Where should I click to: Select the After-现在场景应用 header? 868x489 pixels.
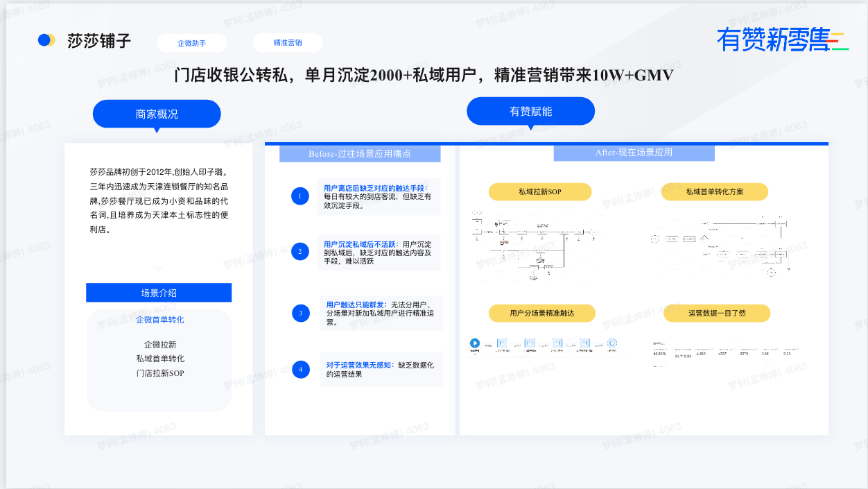coord(634,153)
